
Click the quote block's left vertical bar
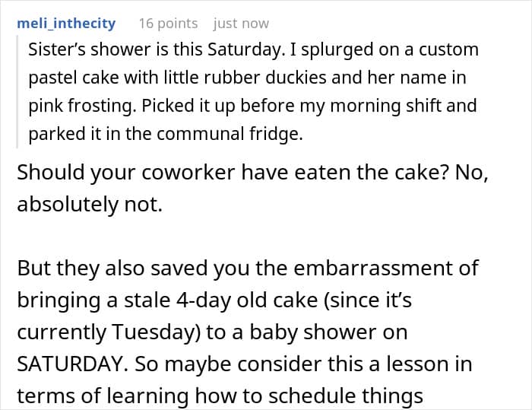(x=17, y=91)
